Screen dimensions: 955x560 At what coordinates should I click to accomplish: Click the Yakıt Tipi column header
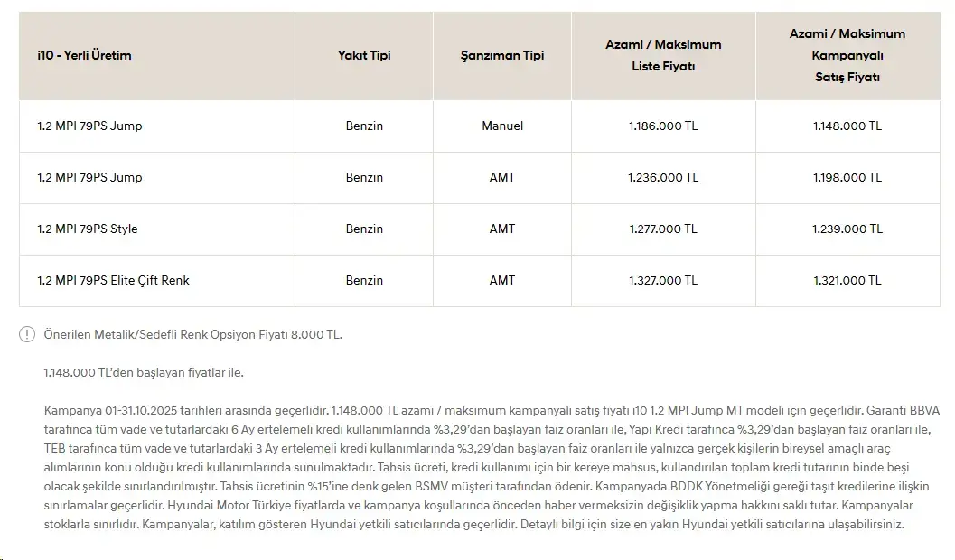[364, 55]
